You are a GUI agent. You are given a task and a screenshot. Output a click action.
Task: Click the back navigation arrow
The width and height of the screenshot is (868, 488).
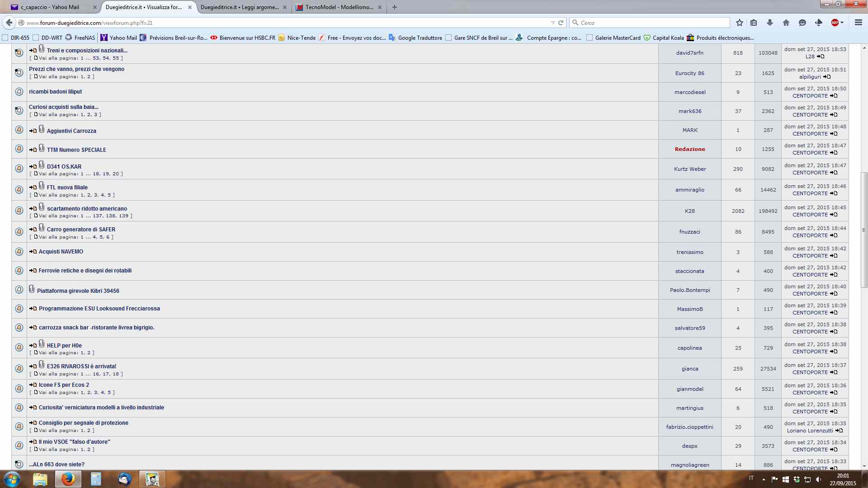[x=9, y=23]
